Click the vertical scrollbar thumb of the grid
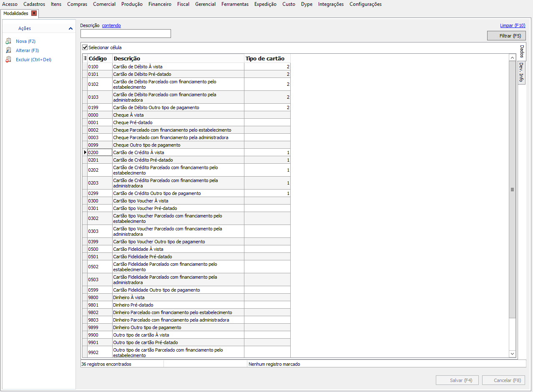This screenshot has height=392, width=533. [x=513, y=190]
